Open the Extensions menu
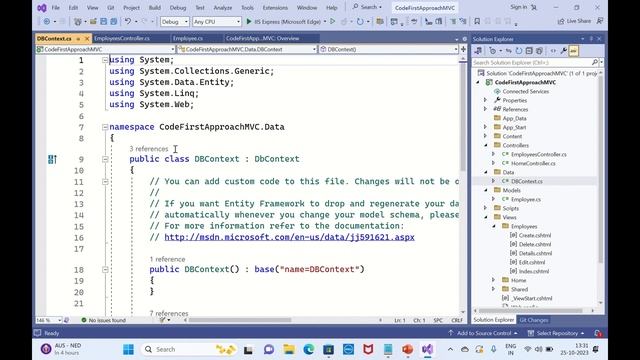The height and width of the screenshot is (360, 640). (275, 7)
